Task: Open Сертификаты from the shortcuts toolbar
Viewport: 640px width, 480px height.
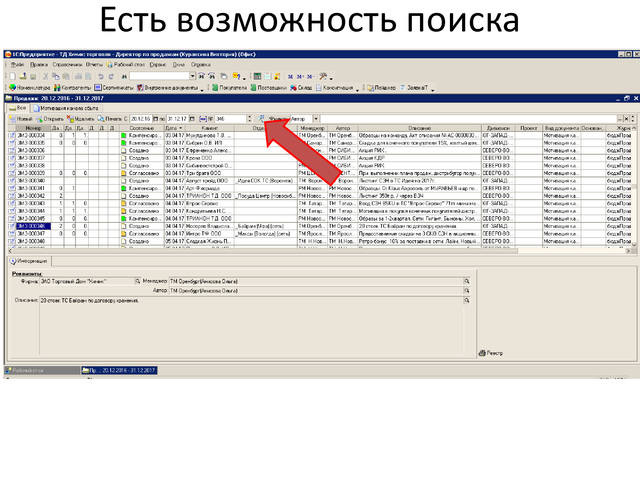Action: 114,87
